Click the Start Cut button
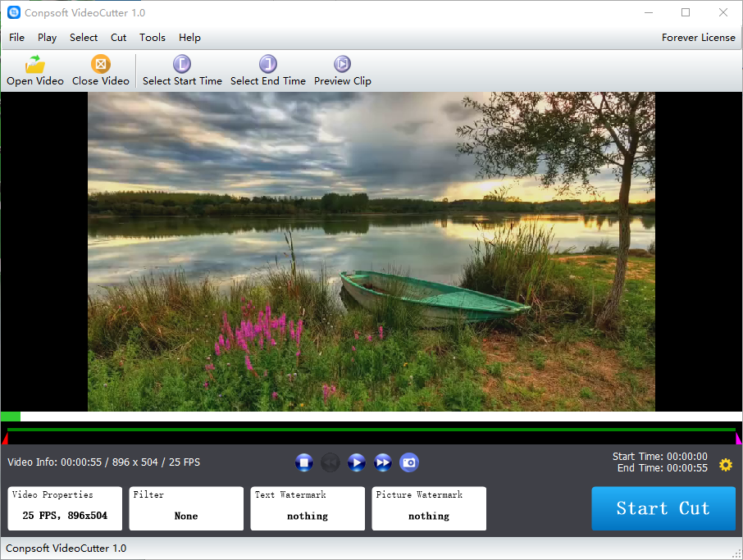 point(663,508)
